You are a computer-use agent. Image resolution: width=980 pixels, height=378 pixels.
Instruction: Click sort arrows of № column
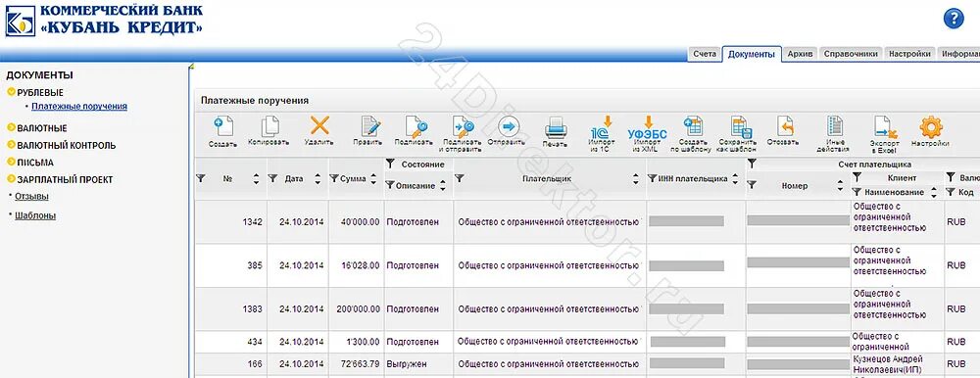point(256,179)
